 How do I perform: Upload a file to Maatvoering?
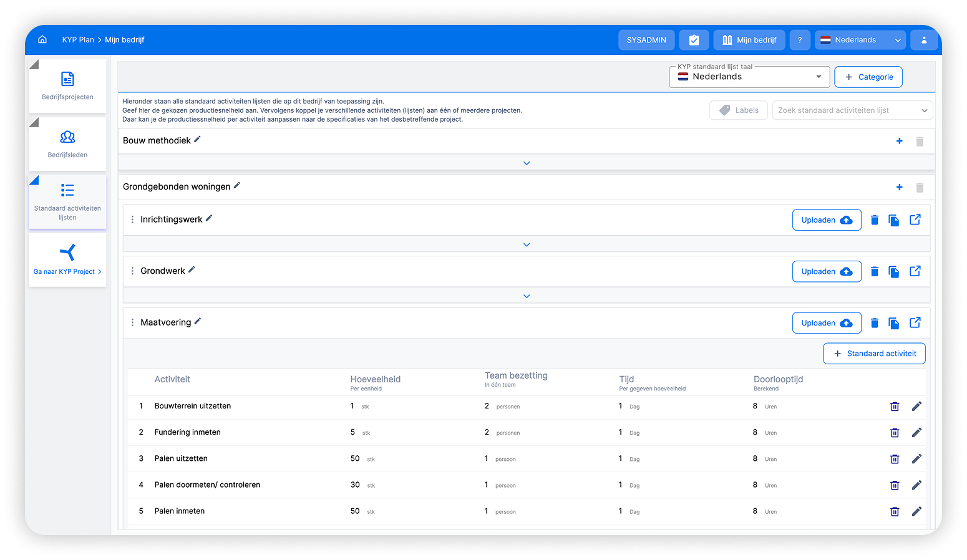[827, 323]
